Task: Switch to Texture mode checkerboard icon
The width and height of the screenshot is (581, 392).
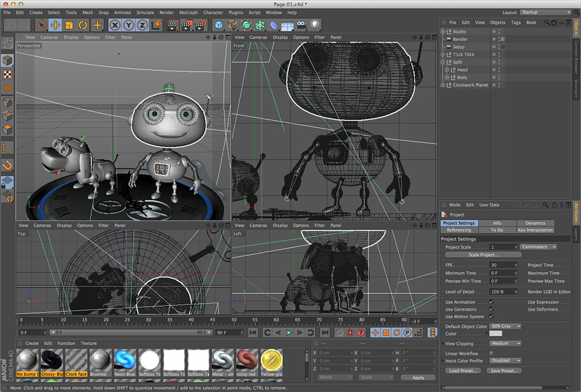Action: (x=8, y=74)
